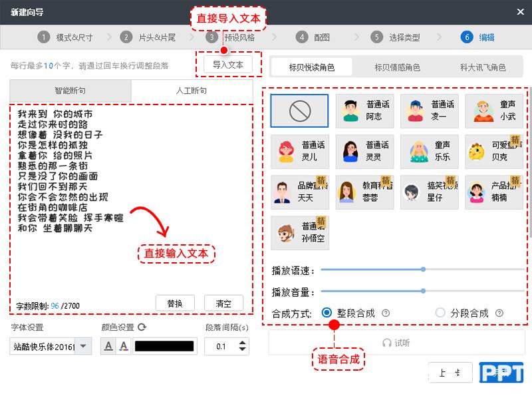The width and height of the screenshot is (532, 396).
Task: Click the line '我们回不到那天'
Action: [x=53, y=186]
